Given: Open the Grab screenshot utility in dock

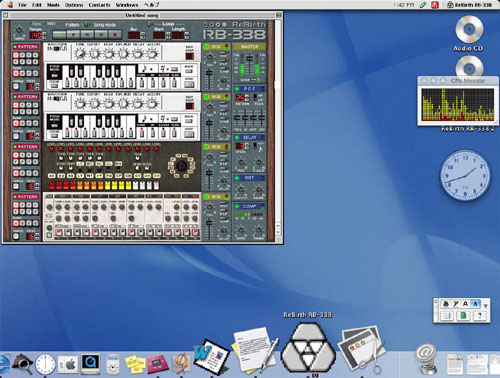Looking at the screenshot, I should pos(362,349).
